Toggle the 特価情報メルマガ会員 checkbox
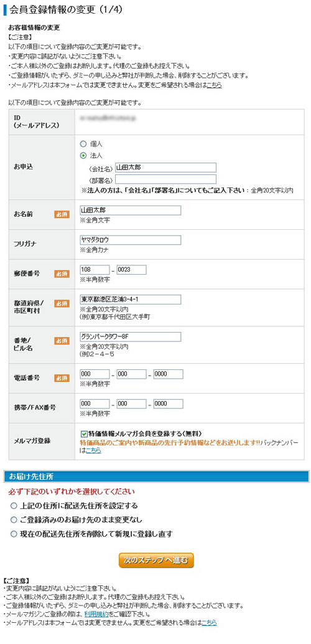311x644 pixels. click(x=84, y=433)
